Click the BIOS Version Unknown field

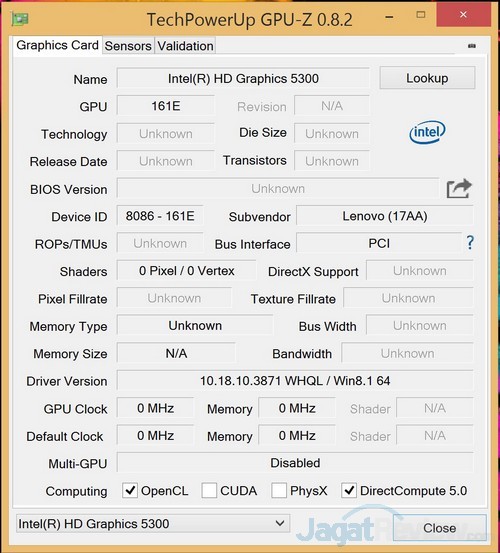tap(278, 189)
